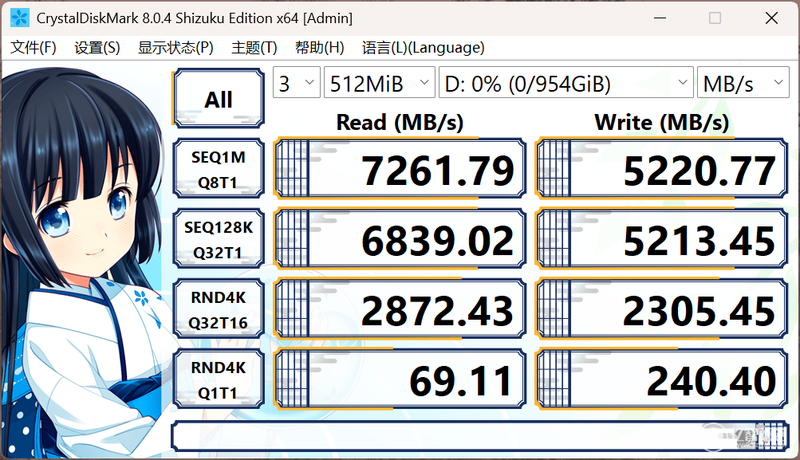Start the RND4K Q32T16 test
The width and height of the screenshot is (800, 460).
218,309
